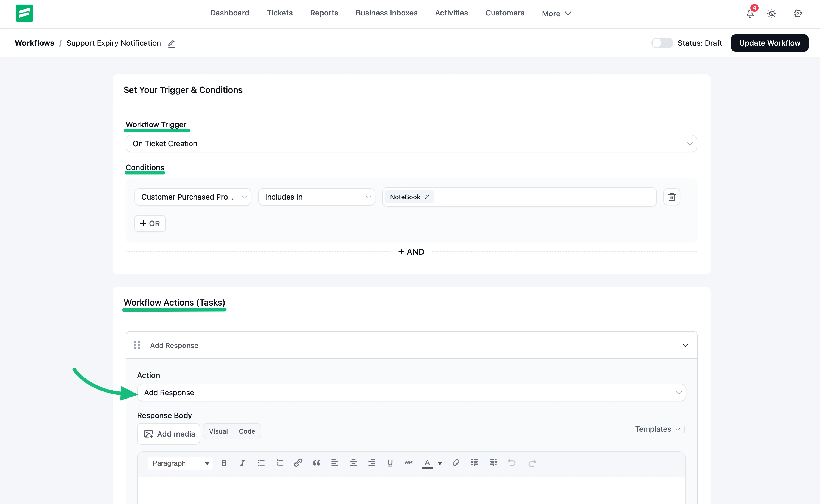Insert a blockquote

click(316, 463)
